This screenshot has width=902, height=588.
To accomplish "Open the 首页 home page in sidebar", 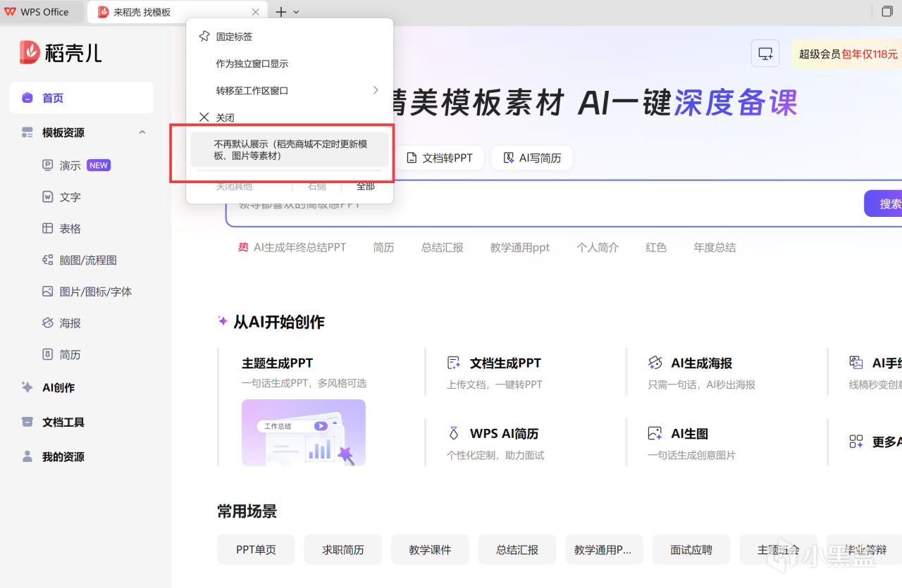I will (81, 98).
